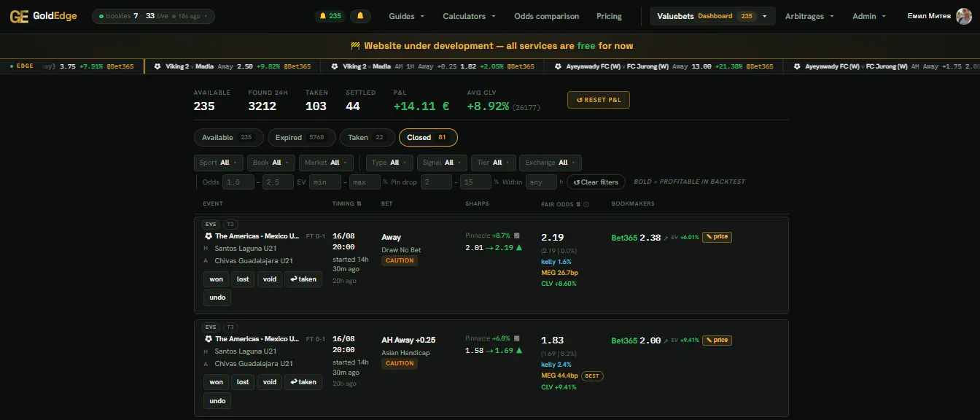The image size is (980, 420).
Task: Focus the maximum Odds input field
Action: 278,182
